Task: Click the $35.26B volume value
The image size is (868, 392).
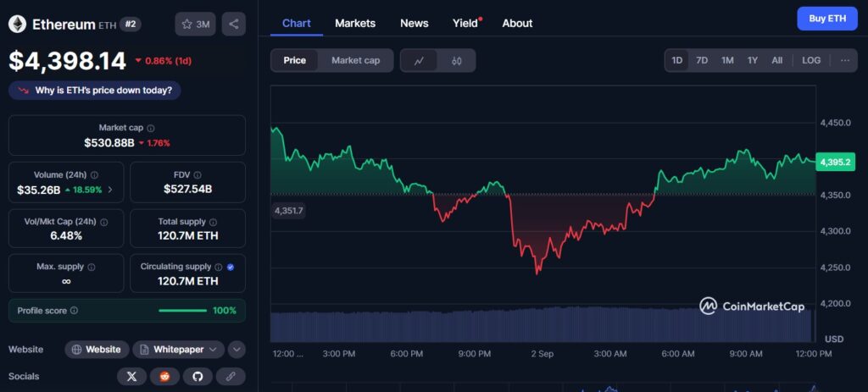Action: pos(39,190)
